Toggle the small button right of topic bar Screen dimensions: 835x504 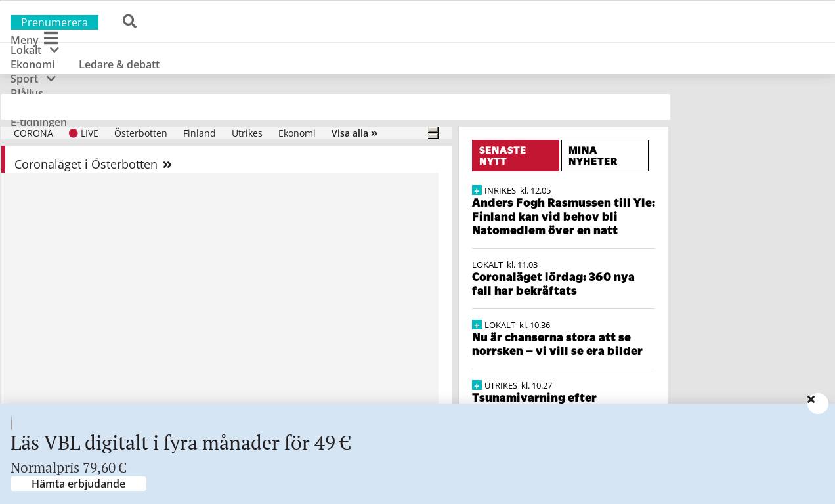click(x=433, y=133)
